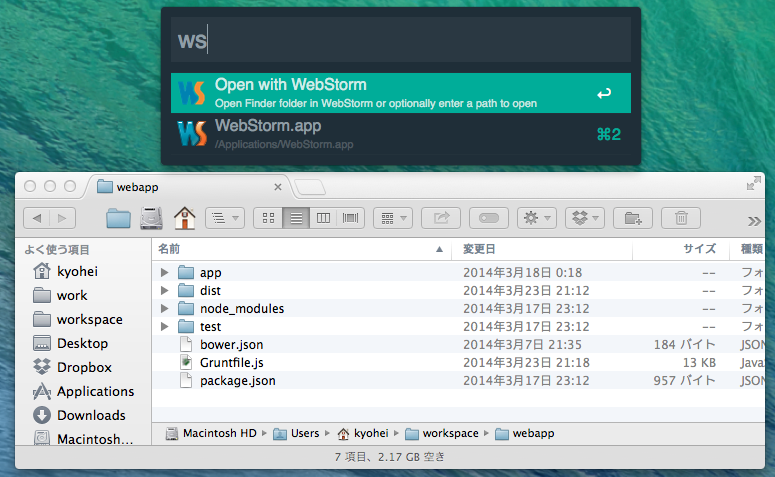Switch Finder to icon view
The width and height of the screenshot is (775, 477).
268,218
